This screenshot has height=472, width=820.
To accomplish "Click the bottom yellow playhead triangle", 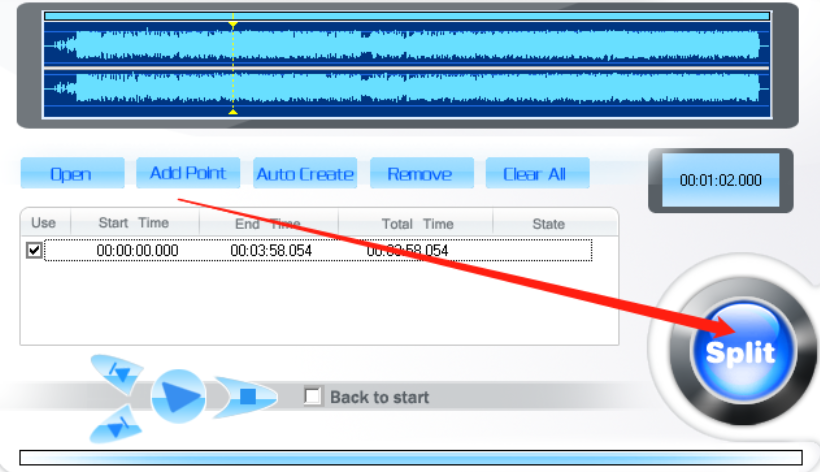I will (x=233, y=111).
